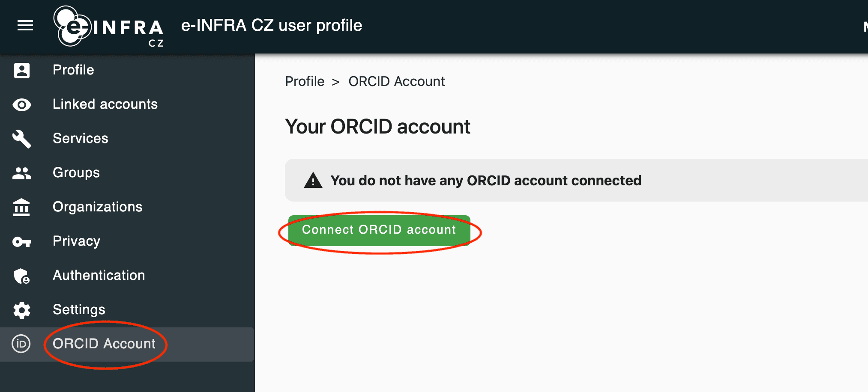Select Groups from the sidebar

click(x=76, y=172)
